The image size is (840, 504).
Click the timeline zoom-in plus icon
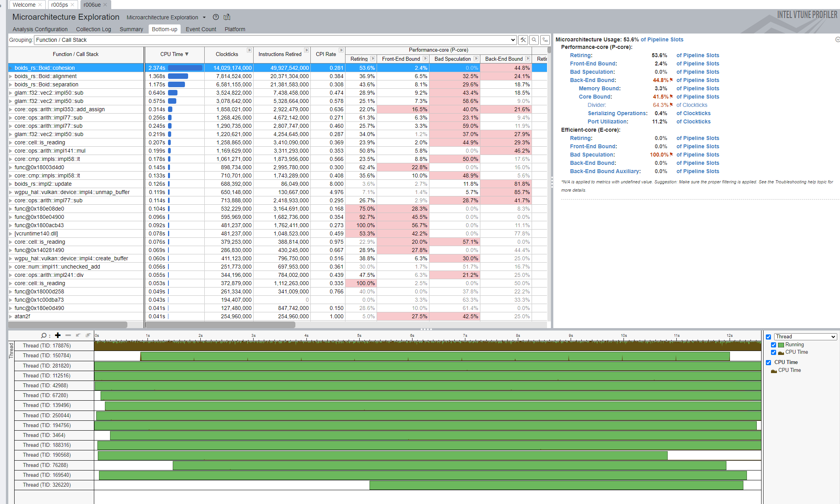pyautogui.click(x=58, y=335)
